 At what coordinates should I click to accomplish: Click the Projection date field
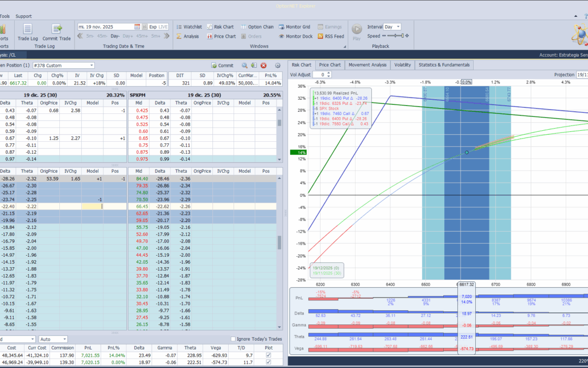click(x=582, y=75)
